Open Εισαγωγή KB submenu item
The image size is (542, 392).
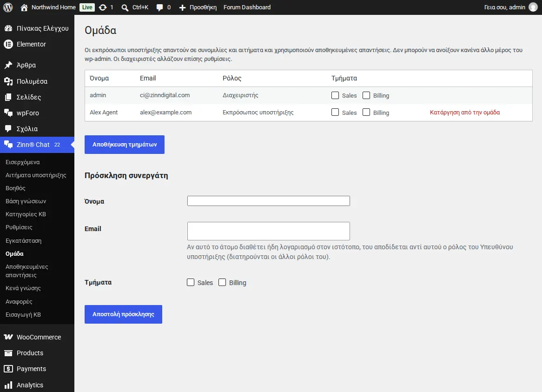tap(23, 314)
